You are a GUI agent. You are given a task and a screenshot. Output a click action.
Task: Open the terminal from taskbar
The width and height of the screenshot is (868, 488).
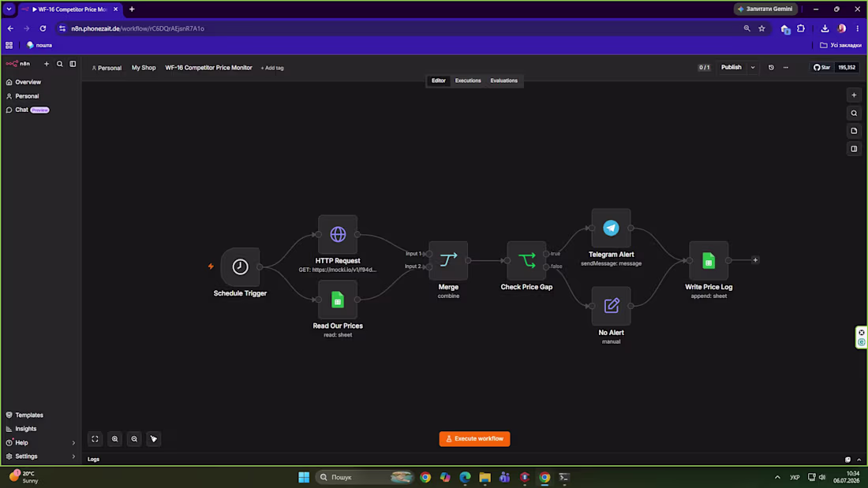(x=564, y=477)
